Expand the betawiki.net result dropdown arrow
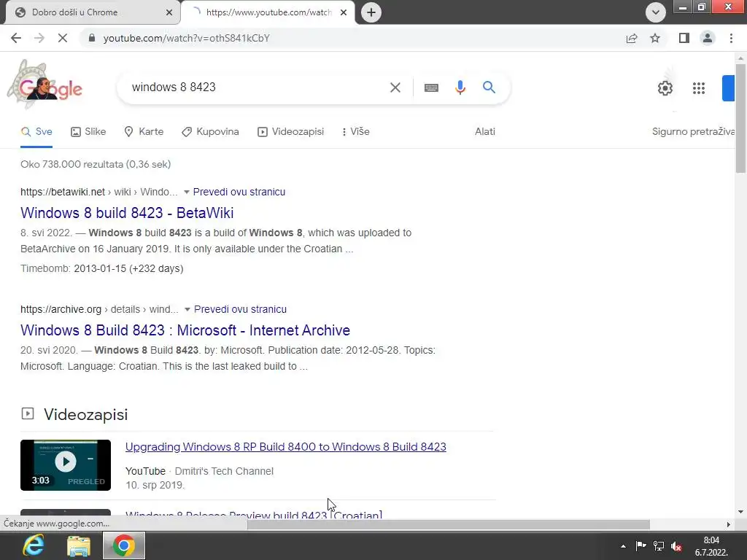The width and height of the screenshot is (747, 560). tap(187, 192)
